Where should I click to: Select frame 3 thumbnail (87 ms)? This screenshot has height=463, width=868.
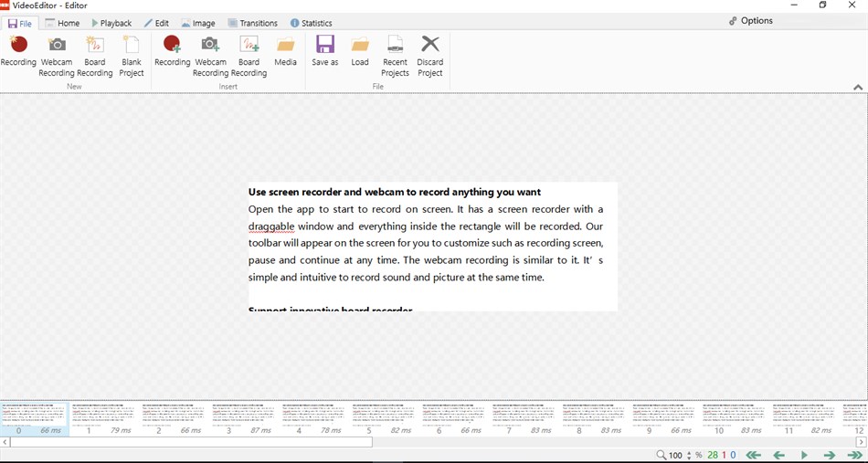245,419
